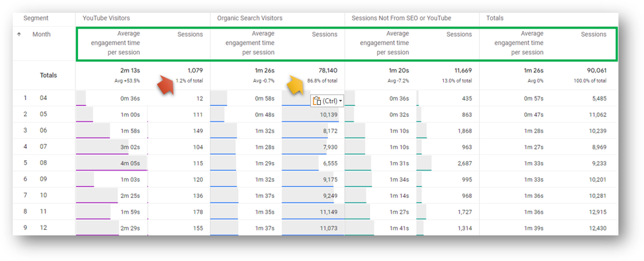The width and height of the screenshot is (644, 261).
Task: Sort by Sessions under YouTube Visitors
Action: pyautogui.click(x=190, y=35)
